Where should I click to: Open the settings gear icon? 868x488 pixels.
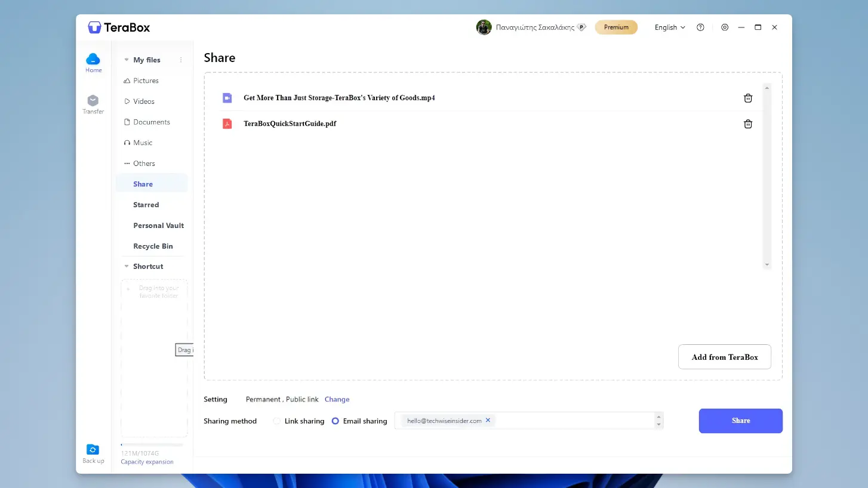[x=725, y=27]
